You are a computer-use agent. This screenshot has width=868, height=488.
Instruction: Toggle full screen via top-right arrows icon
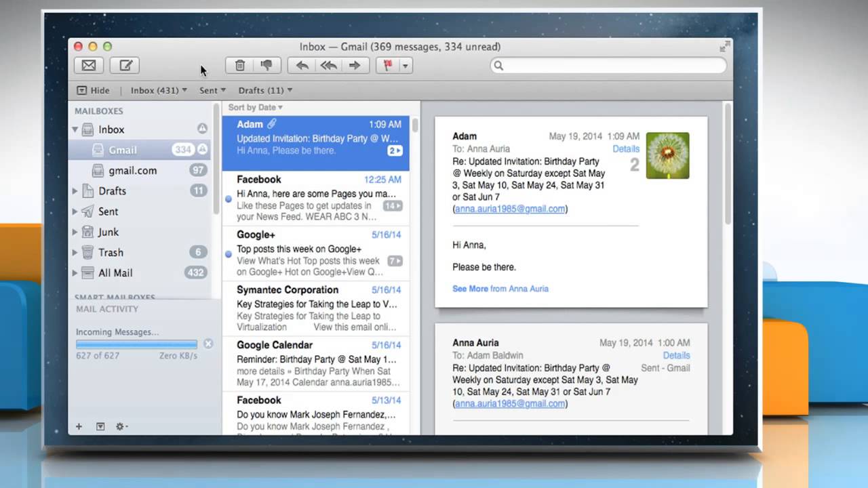pyautogui.click(x=725, y=46)
